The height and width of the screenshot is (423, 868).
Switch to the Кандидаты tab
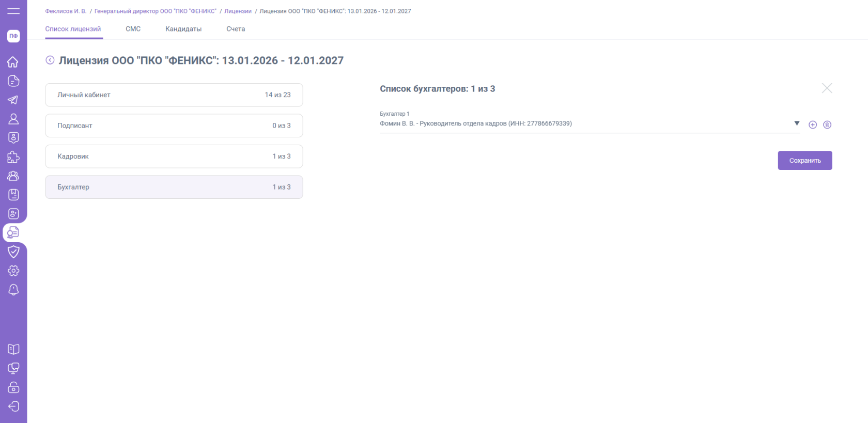[183, 29]
